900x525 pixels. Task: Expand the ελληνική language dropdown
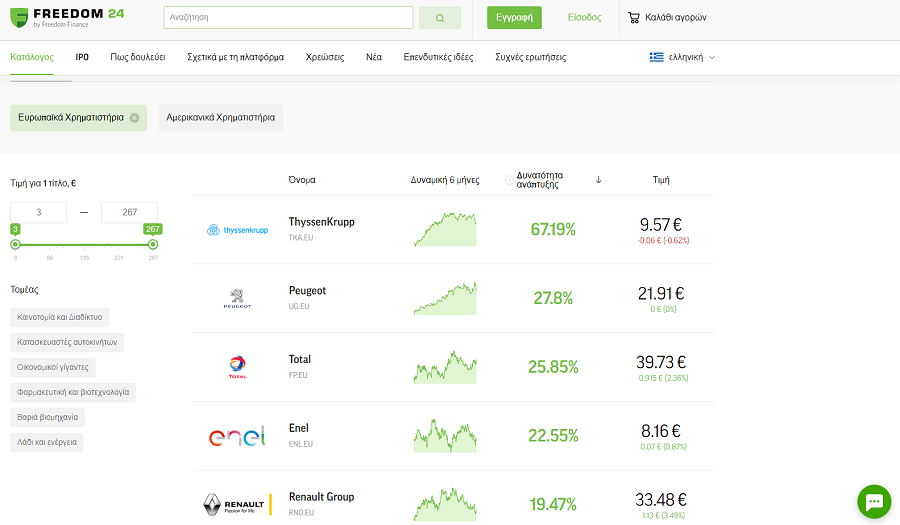(x=683, y=57)
